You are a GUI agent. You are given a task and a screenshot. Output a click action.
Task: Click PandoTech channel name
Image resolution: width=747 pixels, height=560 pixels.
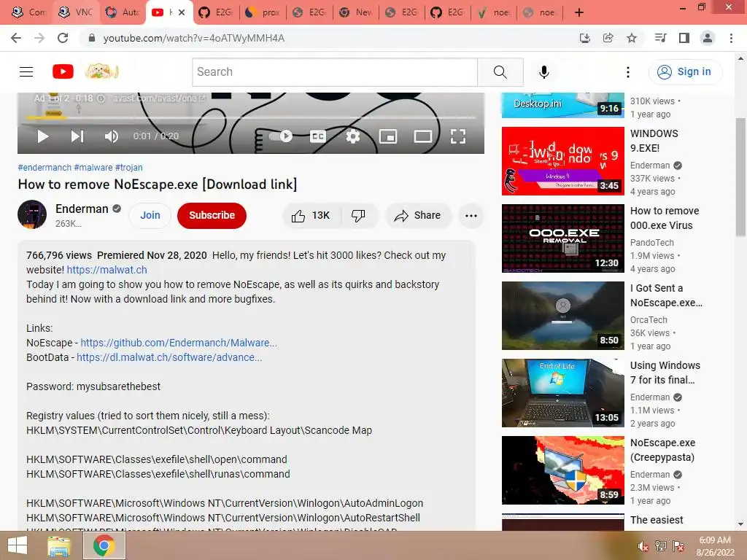tap(651, 243)
